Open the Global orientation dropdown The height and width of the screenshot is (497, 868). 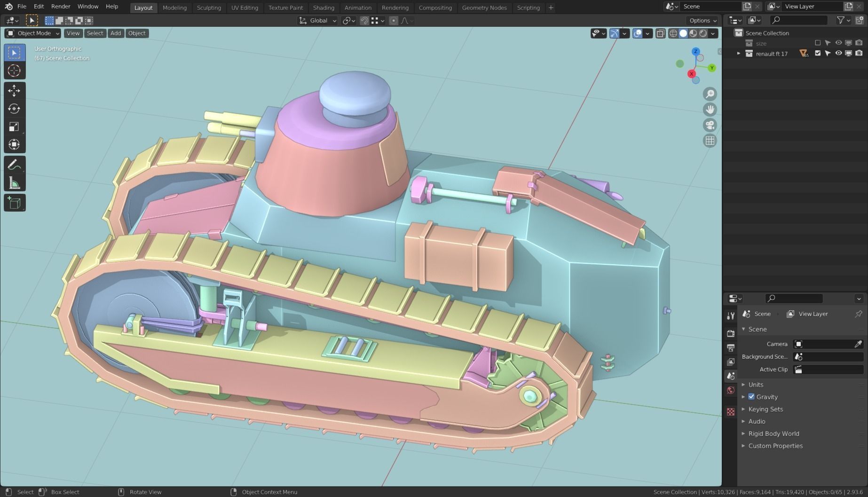coord(318,21)
